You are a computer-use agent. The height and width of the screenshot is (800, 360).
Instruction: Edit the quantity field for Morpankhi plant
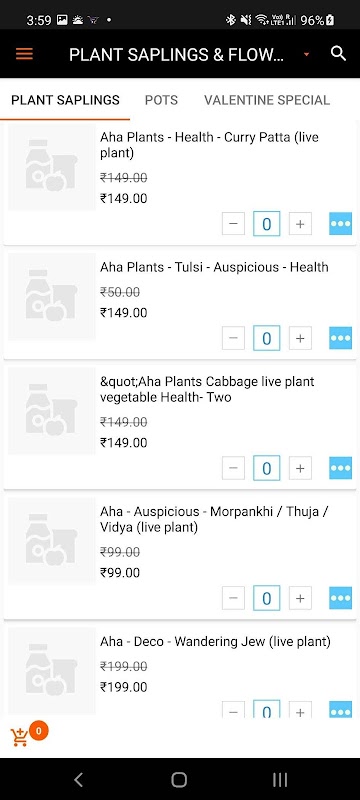pos(266,598)
